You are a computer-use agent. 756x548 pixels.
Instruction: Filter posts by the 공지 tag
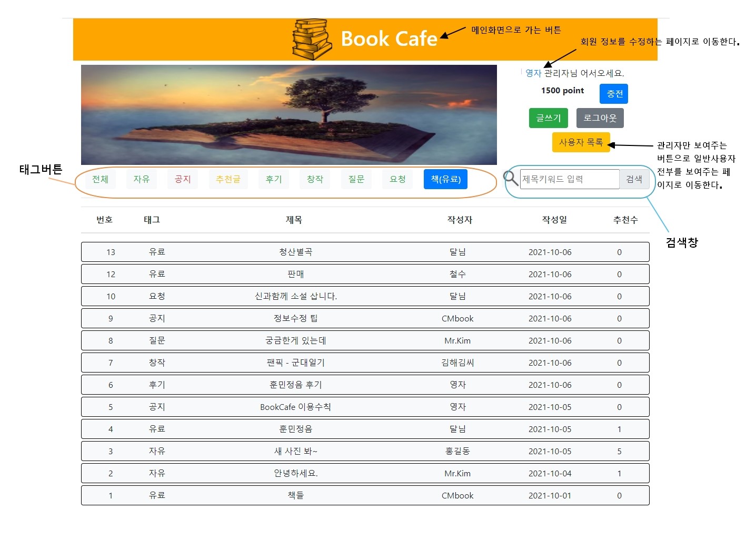[x=182, y=179]
